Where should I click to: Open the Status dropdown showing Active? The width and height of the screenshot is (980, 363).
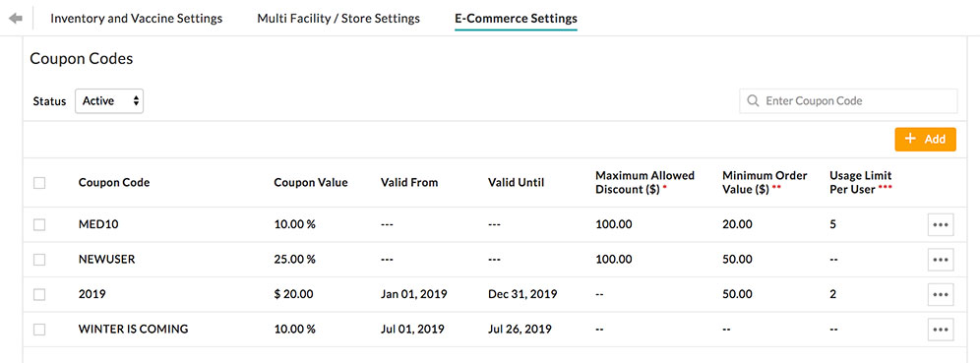tap(109, 100)
